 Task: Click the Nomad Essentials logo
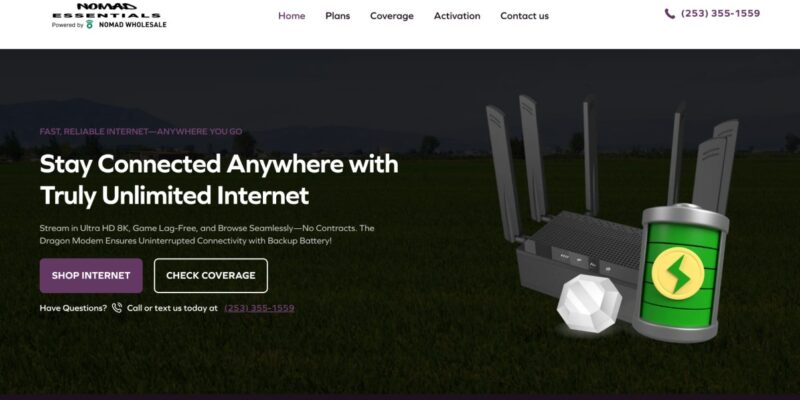click(109, 15)
